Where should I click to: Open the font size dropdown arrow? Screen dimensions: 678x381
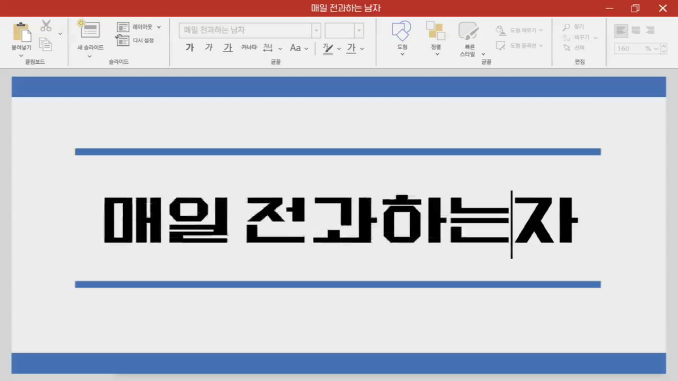tap(359, 30)
